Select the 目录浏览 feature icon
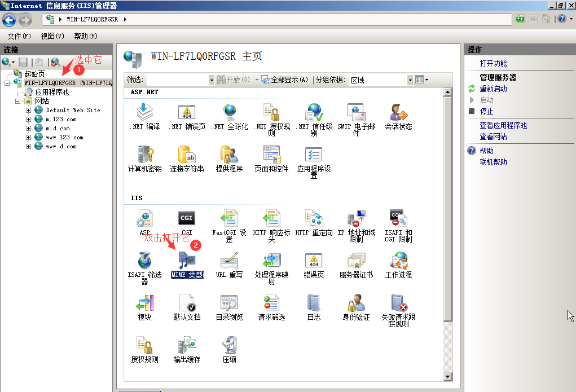576x392 pixels. 228,305
